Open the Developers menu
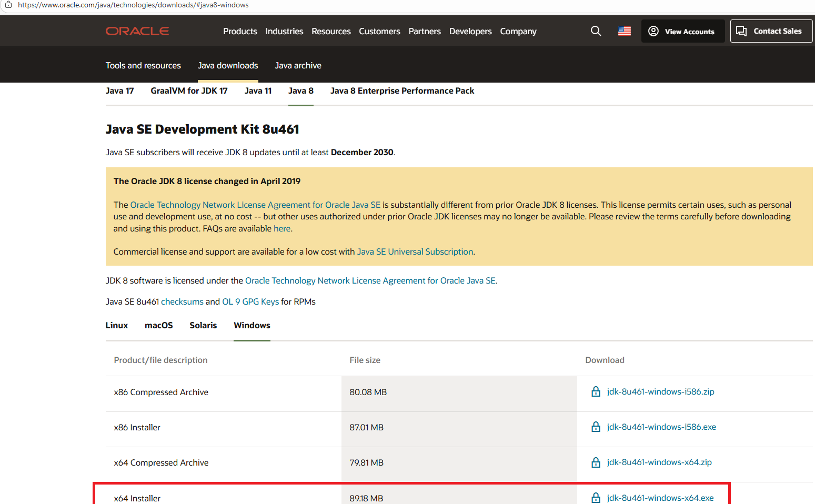 pyautogui.click(x=470, y=31)
